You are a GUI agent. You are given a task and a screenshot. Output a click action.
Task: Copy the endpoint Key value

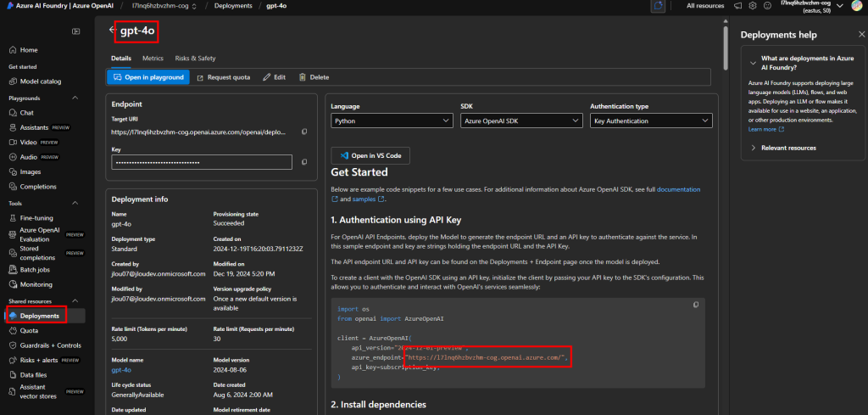tap(304, 162)
